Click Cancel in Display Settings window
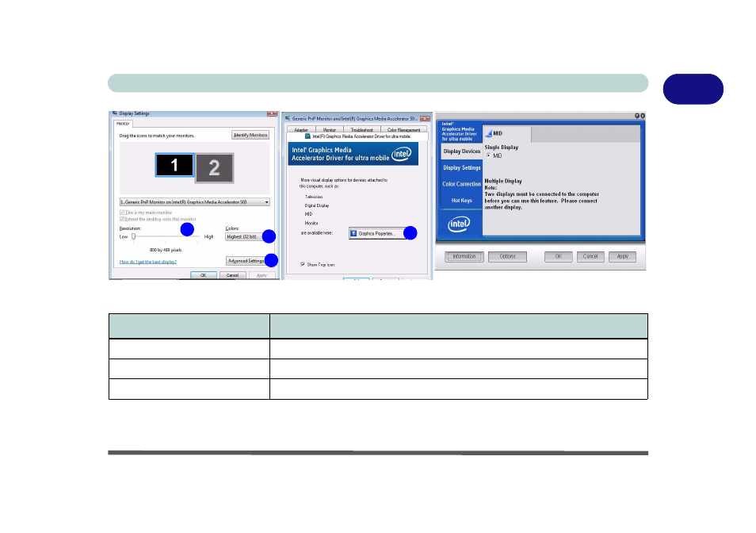The height and width of the screenshot is (533, 756). point(232,275)
